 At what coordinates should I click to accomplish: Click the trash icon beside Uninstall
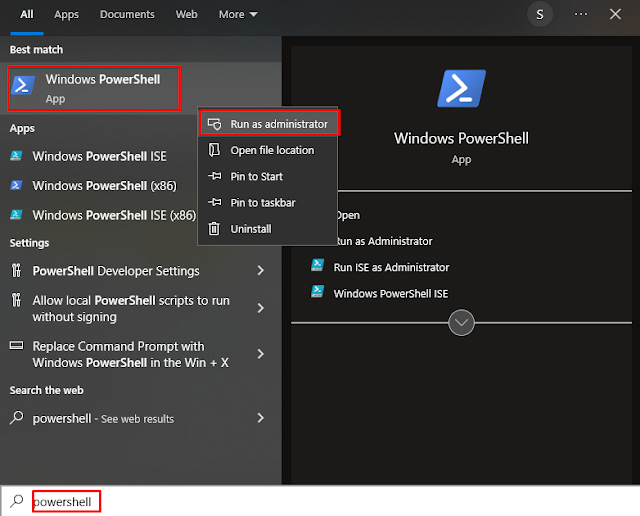(x=214, y=228)
